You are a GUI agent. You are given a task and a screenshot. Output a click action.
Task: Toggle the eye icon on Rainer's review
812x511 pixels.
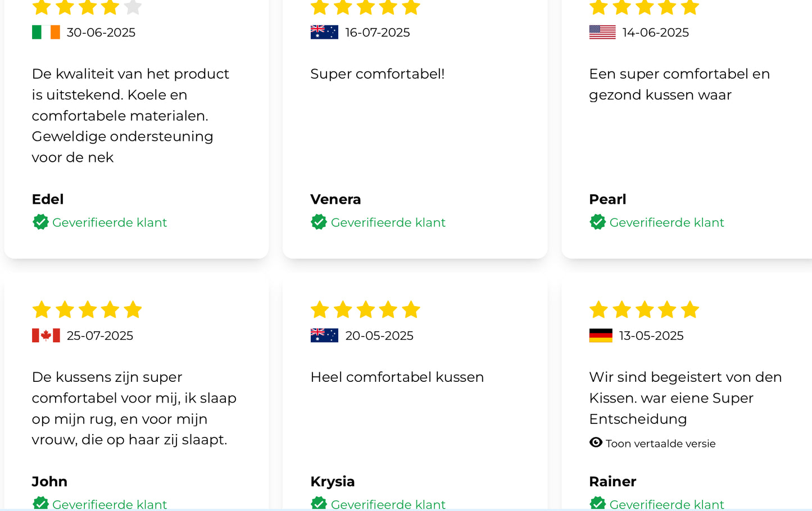tap(596, 442)
